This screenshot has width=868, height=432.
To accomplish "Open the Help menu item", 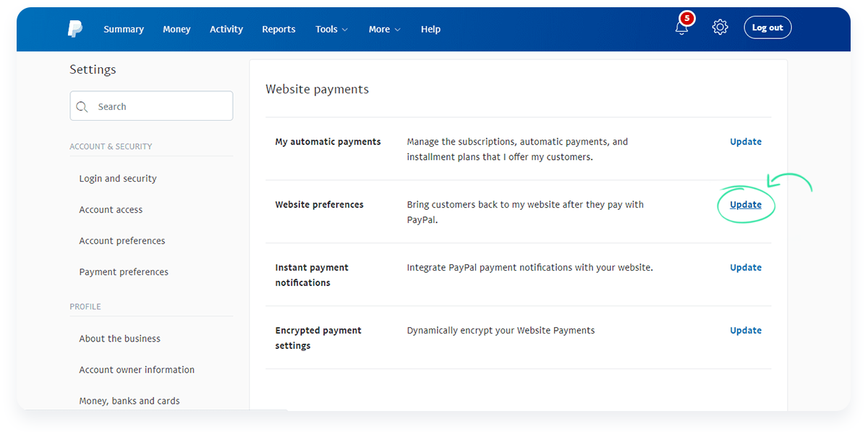I will (x=430, y=29).
